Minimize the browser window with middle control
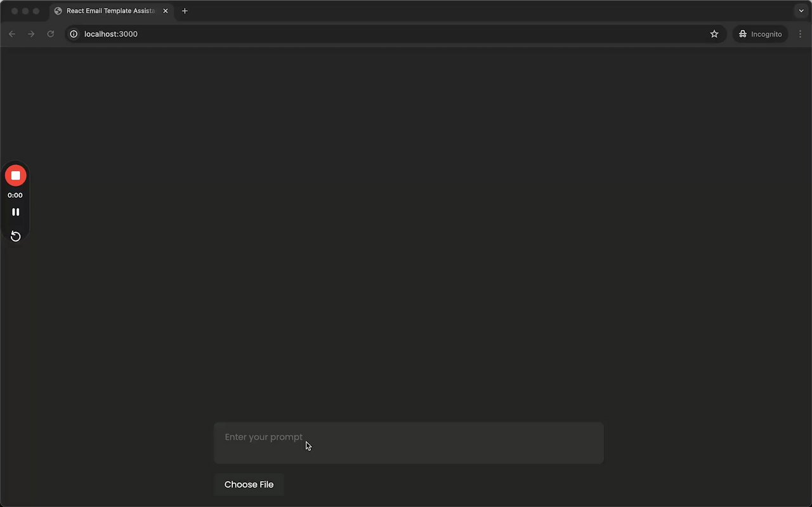 (25, 11)
